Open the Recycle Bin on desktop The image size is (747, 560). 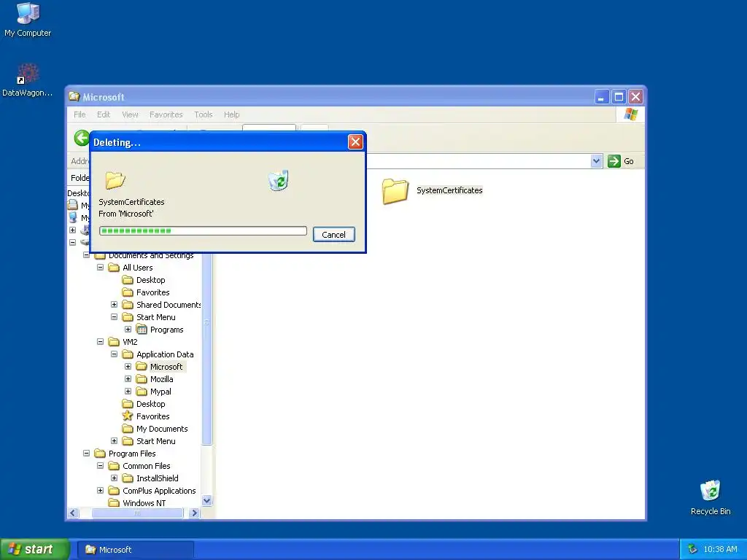click(x=711, y=497)
